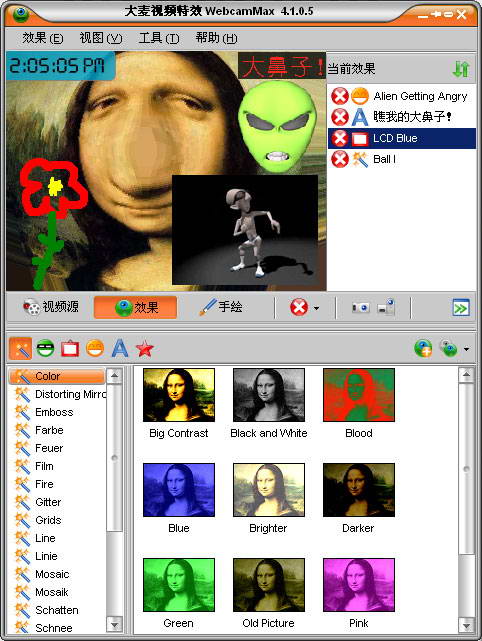This screenshot has width=482, height=641.
Task: Remove the Ball I effect
Action: (x=339, y=159)
